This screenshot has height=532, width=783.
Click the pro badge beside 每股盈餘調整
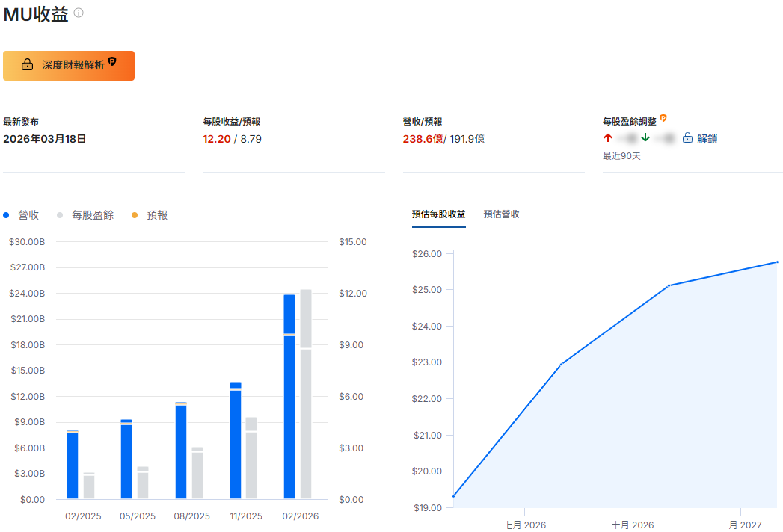pyautogui.click(x=663, y=118)
